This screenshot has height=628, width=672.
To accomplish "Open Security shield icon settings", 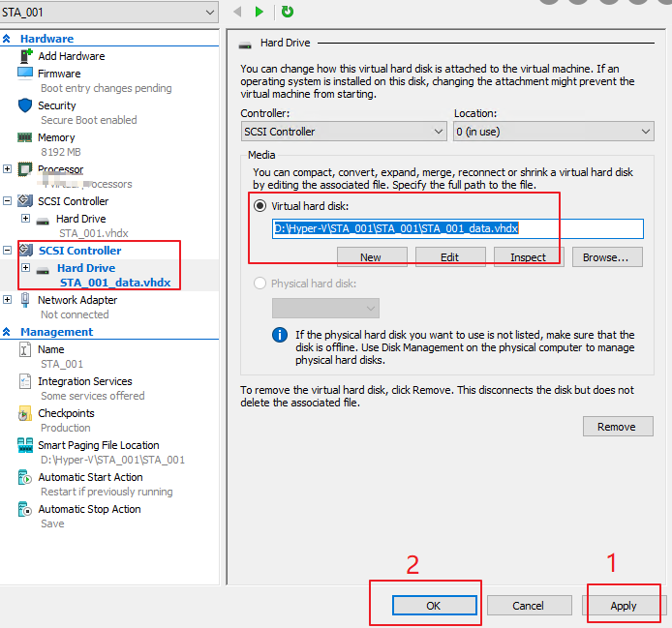I will [x=26, y=105].
